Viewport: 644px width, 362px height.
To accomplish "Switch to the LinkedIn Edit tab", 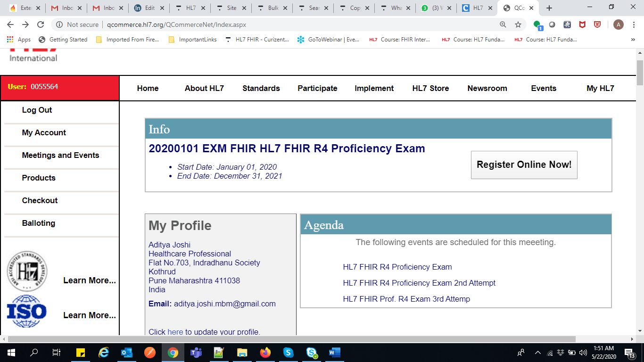I will [x=149, y=8].
